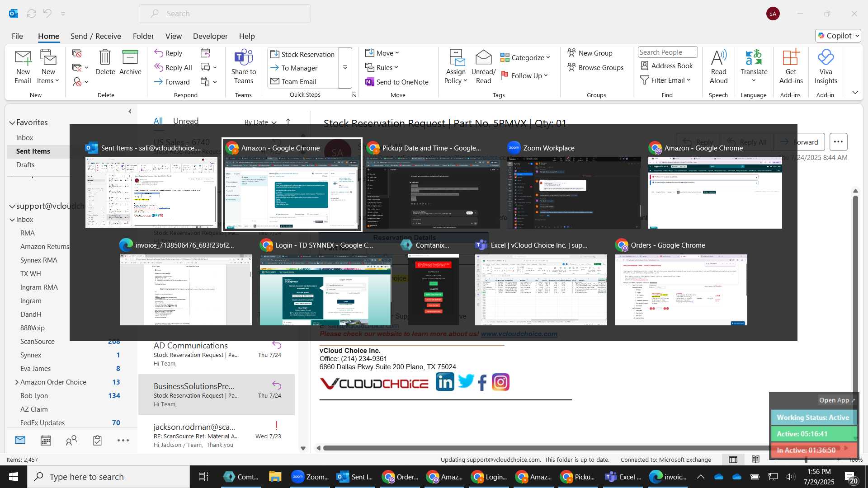Select the Bob Lyon folder

point(34,396)
